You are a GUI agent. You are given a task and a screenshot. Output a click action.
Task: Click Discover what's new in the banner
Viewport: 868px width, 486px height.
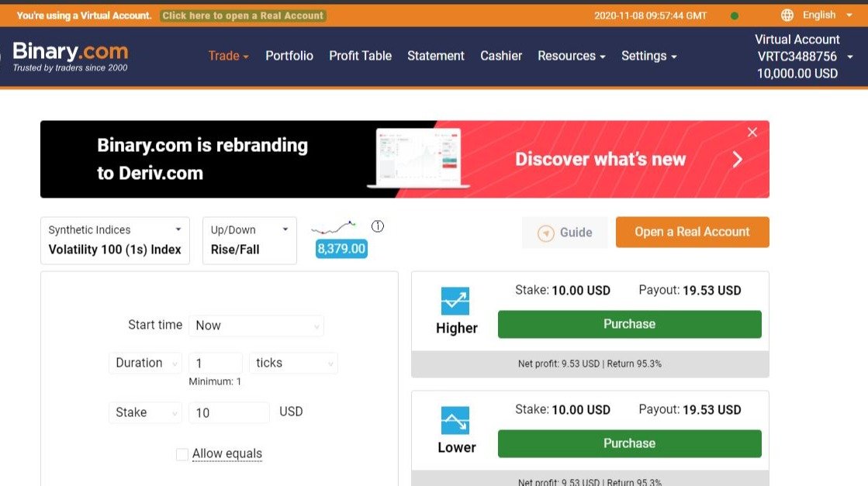click(600, 159)
